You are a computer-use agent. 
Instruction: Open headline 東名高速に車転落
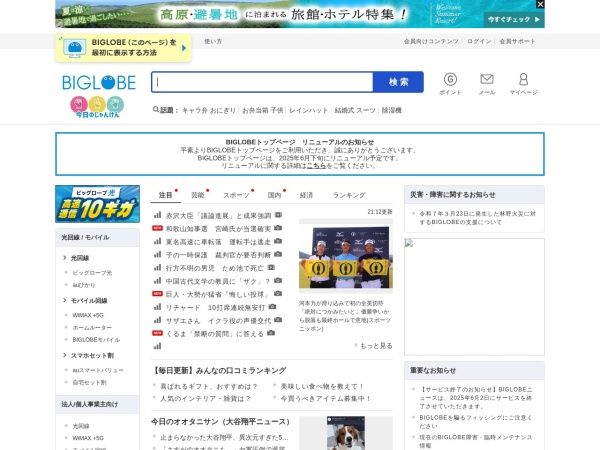(218, 242)
